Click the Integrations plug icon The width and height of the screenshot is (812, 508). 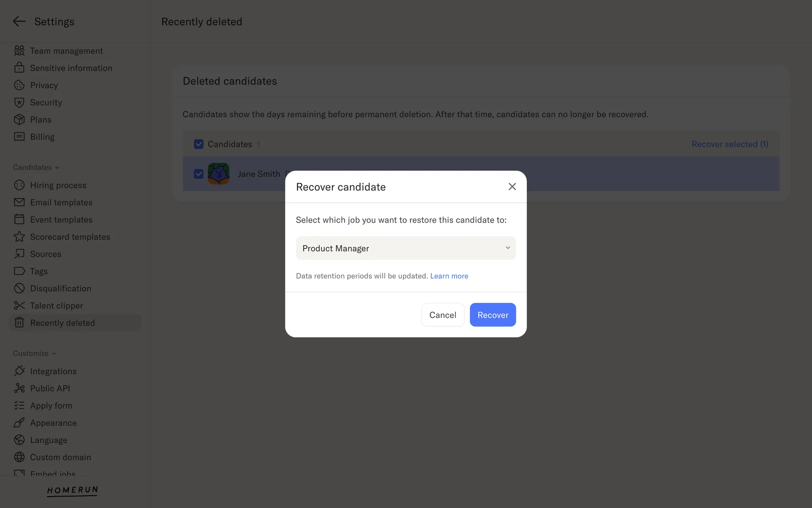(19, 371)
